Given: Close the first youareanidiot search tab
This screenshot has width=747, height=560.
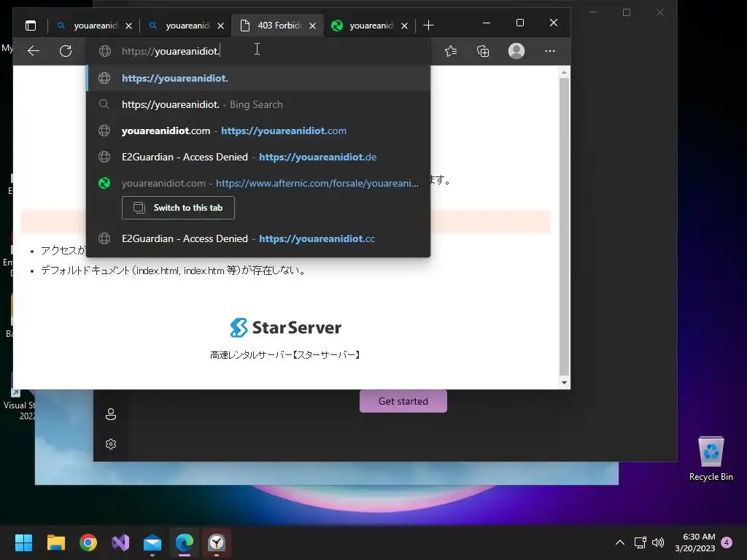Looking at the screenshot, I should tap(128, 26).
